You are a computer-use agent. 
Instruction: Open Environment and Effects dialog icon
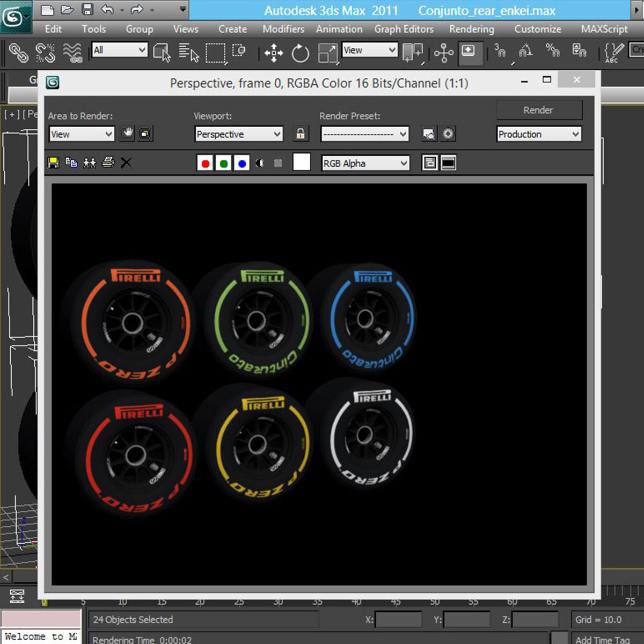448,134
